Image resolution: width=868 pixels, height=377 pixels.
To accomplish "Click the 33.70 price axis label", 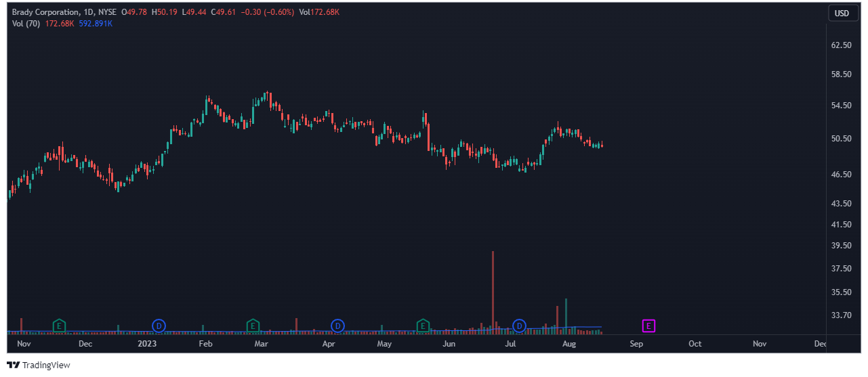I will point(842,315).
